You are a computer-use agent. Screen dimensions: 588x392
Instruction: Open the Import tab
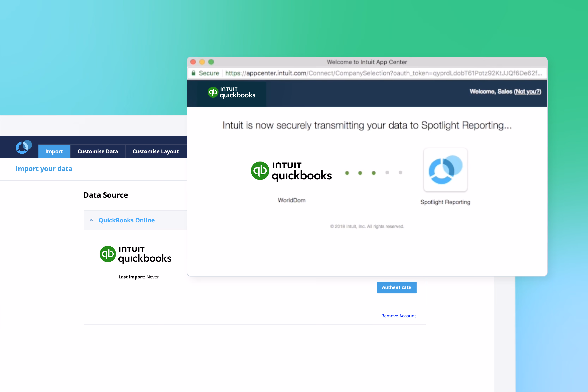point(54,151)
